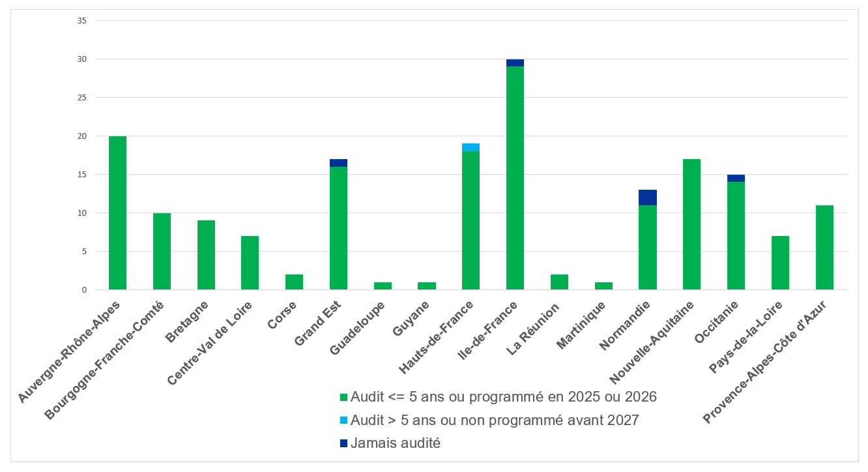Click the dark blue top of Grand Est bar
868x472 pixels.
click(338, 163)
